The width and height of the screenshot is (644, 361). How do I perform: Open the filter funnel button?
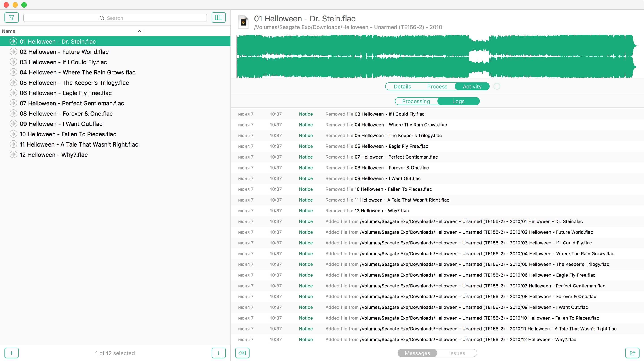pos(11,18)
